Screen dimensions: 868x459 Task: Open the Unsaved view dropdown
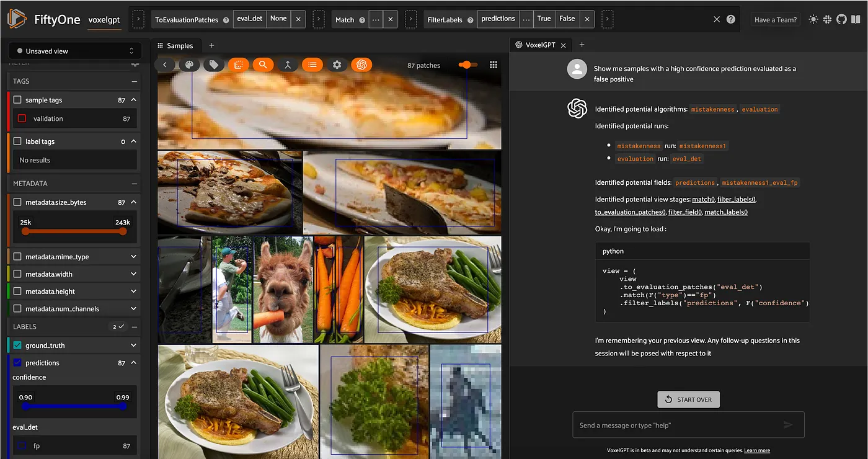click(74, 51)
